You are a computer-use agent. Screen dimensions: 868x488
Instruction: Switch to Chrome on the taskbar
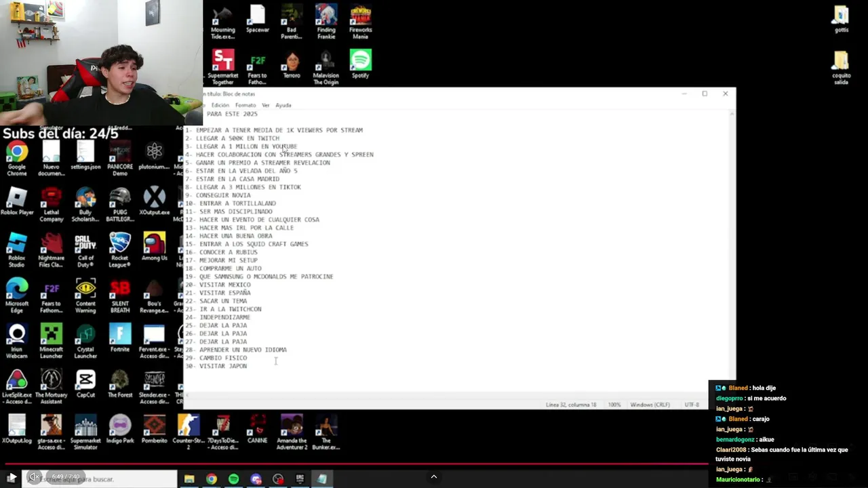coord(212,479)
